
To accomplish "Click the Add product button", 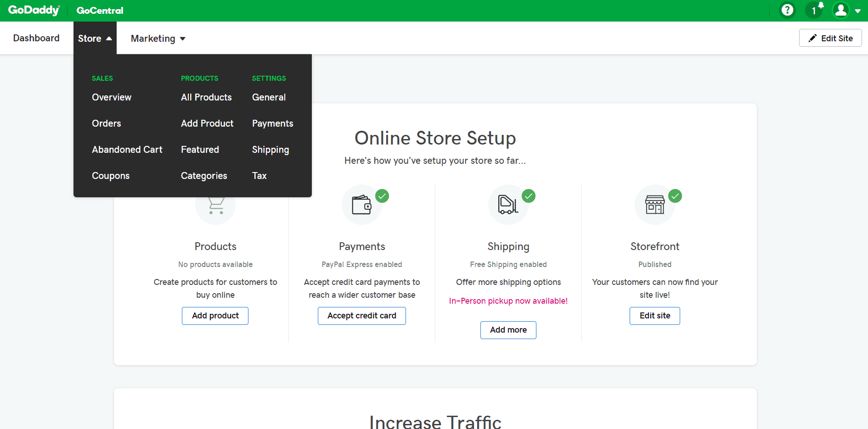I will click(215, 316).
